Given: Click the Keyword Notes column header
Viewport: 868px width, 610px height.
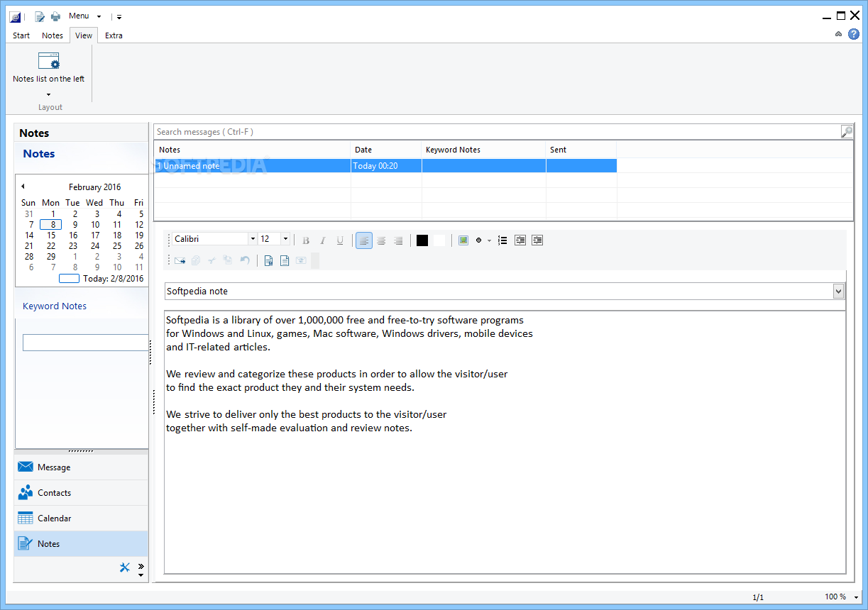Looking at the screenshot, I should click(484, 150).
